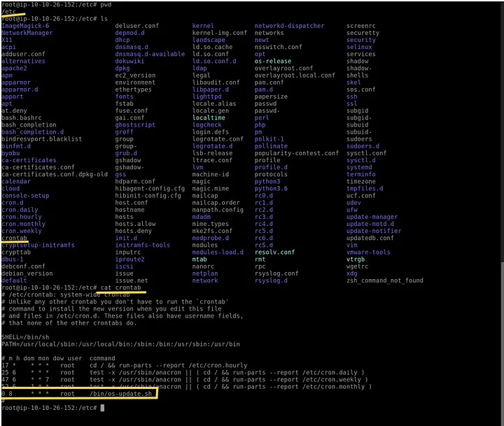Click the crontab file in the ls listing
Viewport: 504px width, 426px height.
click(14, 238)
